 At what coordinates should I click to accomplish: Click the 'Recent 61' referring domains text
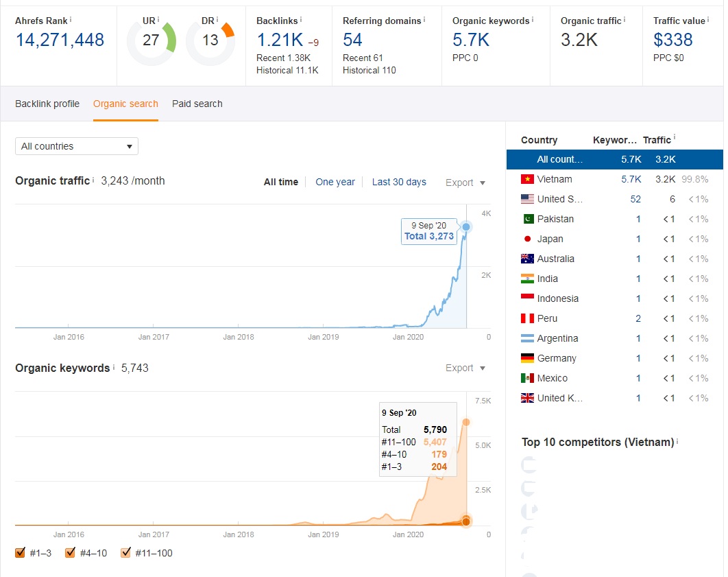[363, 58]
